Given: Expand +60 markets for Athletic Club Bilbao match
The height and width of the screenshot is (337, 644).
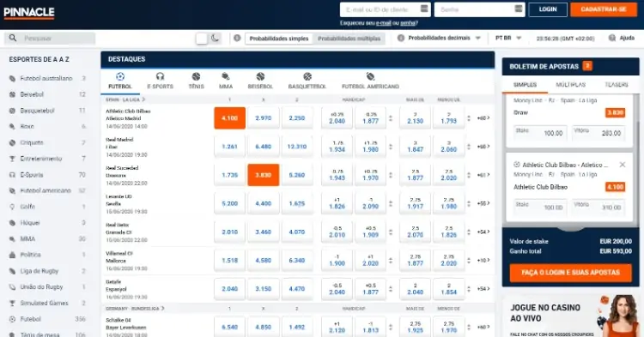Looking at the screenshot, I should 483,118.
